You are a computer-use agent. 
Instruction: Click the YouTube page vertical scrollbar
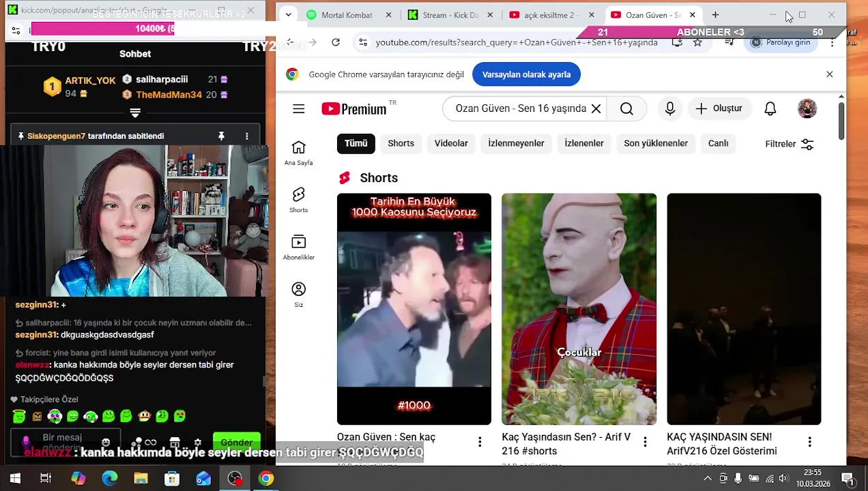coord(841,121)
